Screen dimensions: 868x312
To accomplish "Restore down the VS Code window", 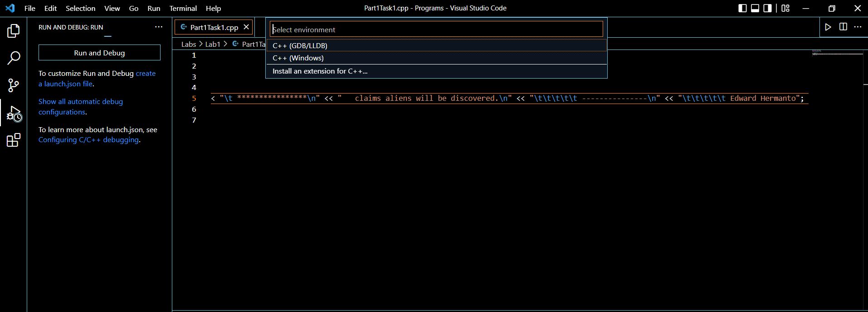I will tap(832, 8).
